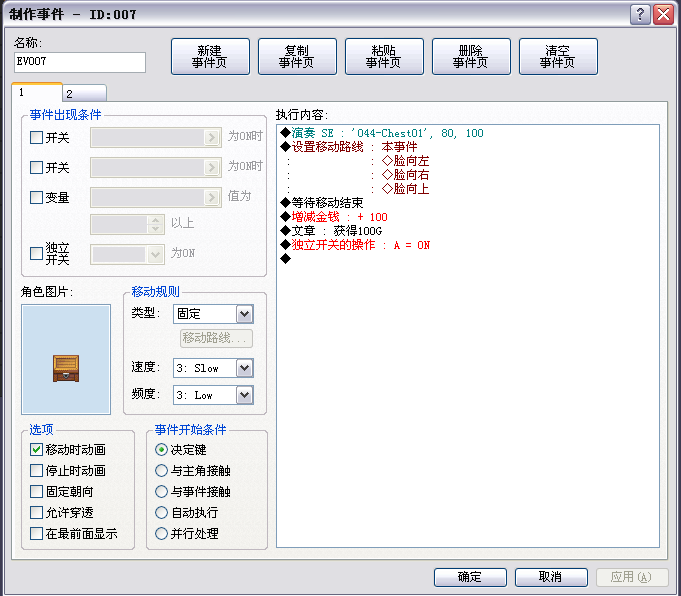Select the 独立开关的操作 A = ON line
Image resolution: width=681 pixels, height=596 pixels.
(468, 245)
